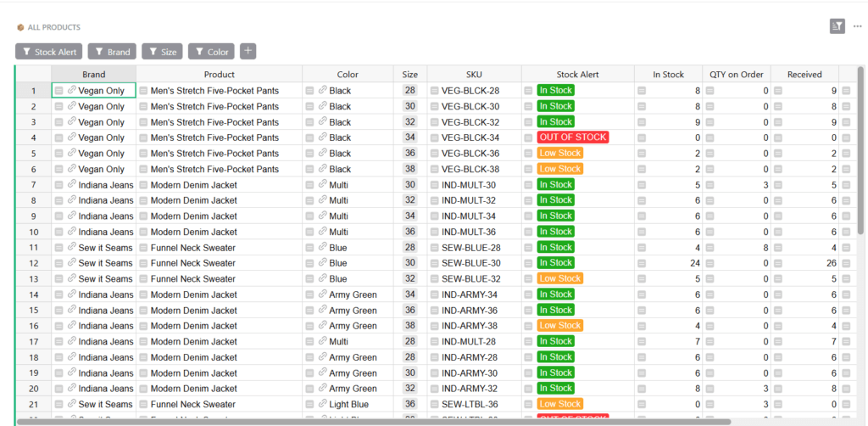Click the expand icon beside IND-ARMY-32
Viewport: 868px width, 426px height.
click(434, 389)
